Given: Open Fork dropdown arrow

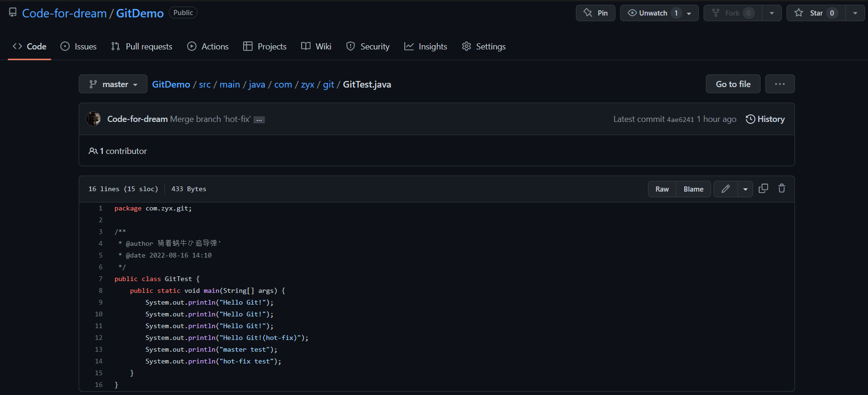Looking at the screenshot, I should pyautogui.click(x=772, y=13).
